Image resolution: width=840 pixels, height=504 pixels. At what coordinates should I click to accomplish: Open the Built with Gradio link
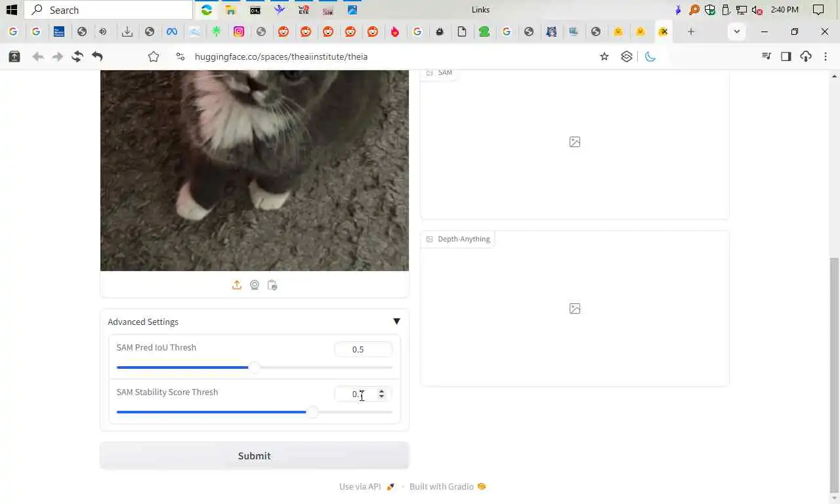tap(448, 486)
